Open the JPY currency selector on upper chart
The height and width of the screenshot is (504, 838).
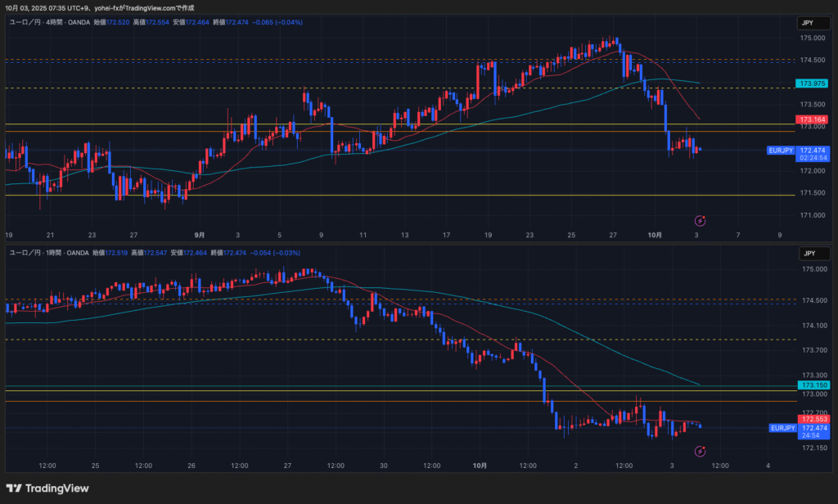[x=807, y=24]
